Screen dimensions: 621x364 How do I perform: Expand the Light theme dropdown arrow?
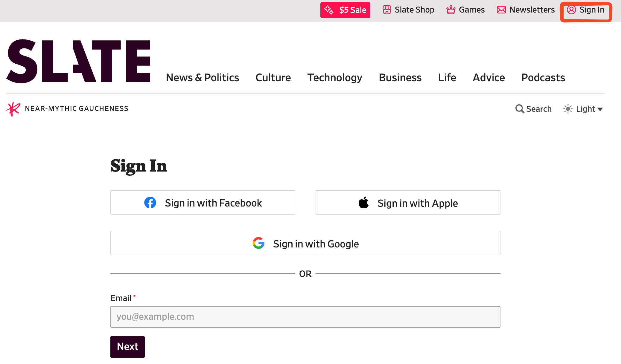tap(600, 109)
